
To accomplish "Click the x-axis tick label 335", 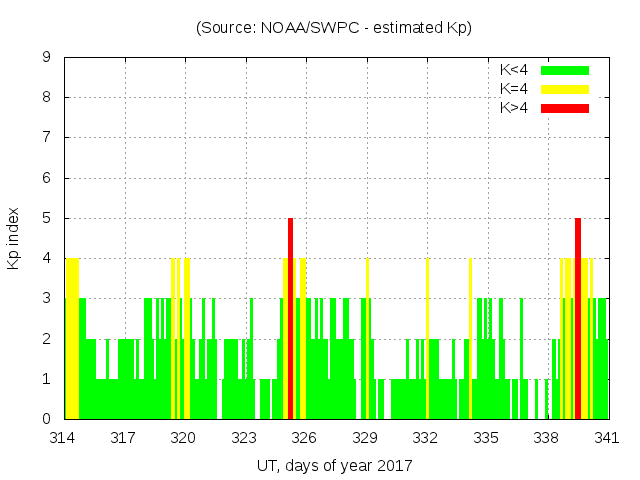I will point(486,437).
